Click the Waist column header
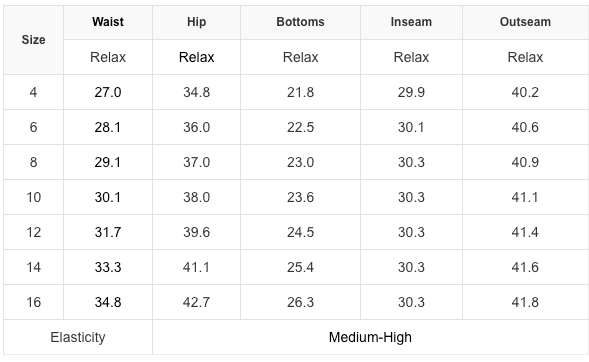This screenshot has width=589, height=362. (x=108, y=22)
